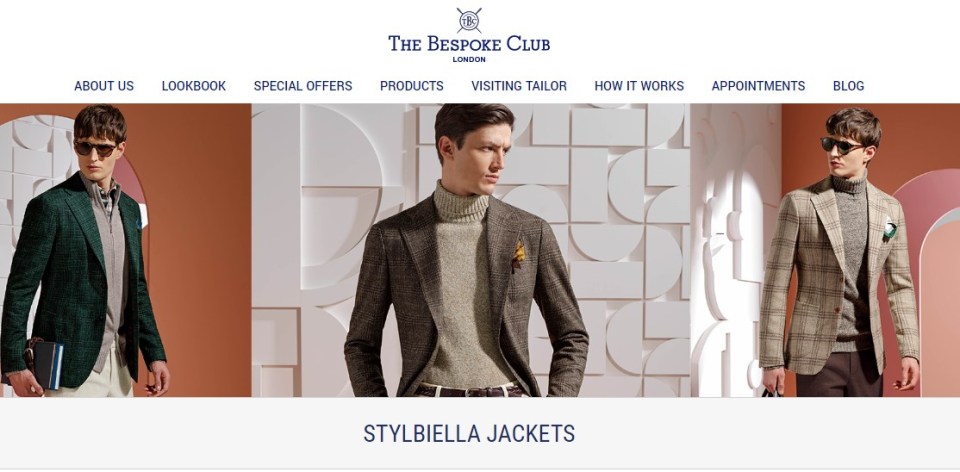
Task: Open How It Works page
Action: (x=639, y=86)
